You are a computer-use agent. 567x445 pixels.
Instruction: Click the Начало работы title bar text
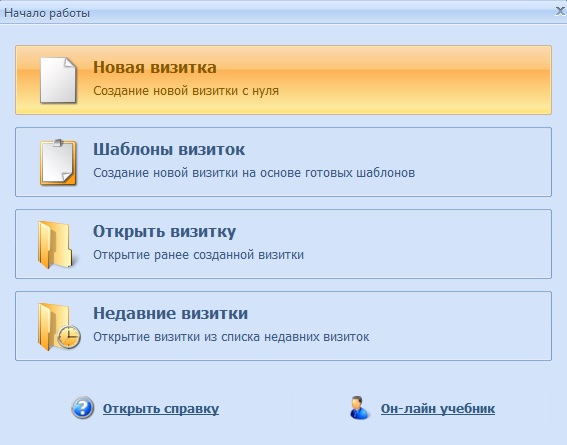point(47,13)
